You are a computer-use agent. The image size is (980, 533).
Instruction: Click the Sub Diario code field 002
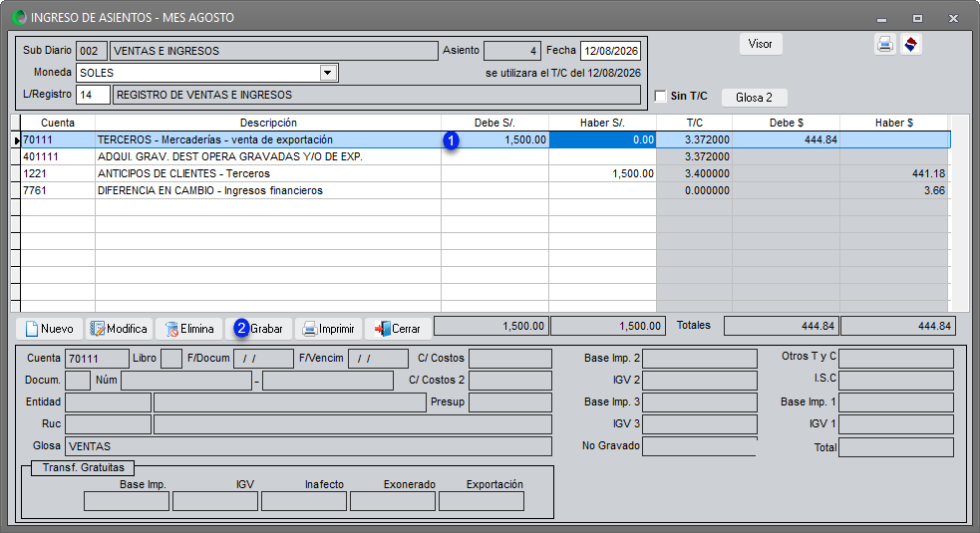click(92, 51)
